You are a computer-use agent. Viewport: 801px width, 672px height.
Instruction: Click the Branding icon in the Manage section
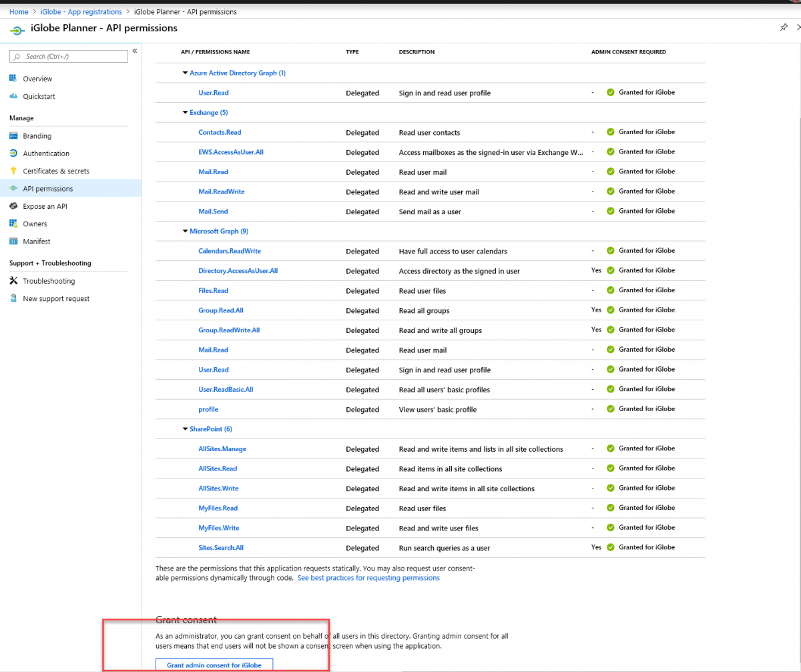13,136
